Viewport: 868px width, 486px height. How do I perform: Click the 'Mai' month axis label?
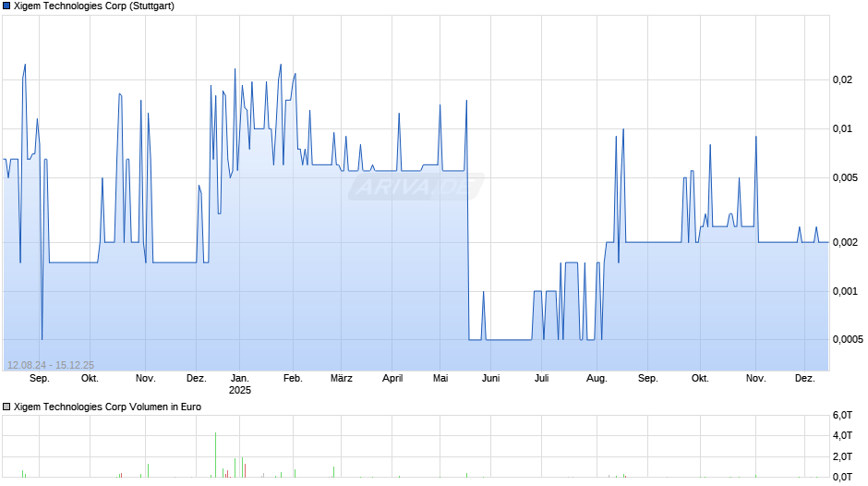click(440, 379)
